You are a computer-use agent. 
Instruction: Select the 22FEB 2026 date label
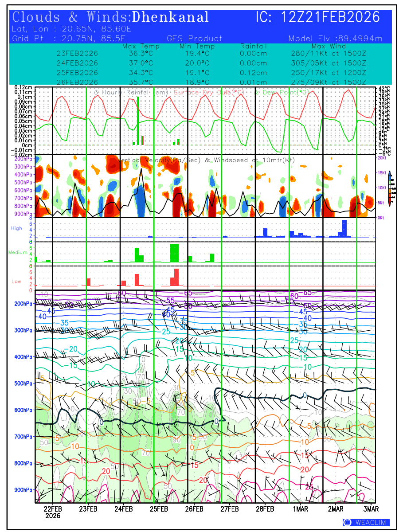click(53, 512)
